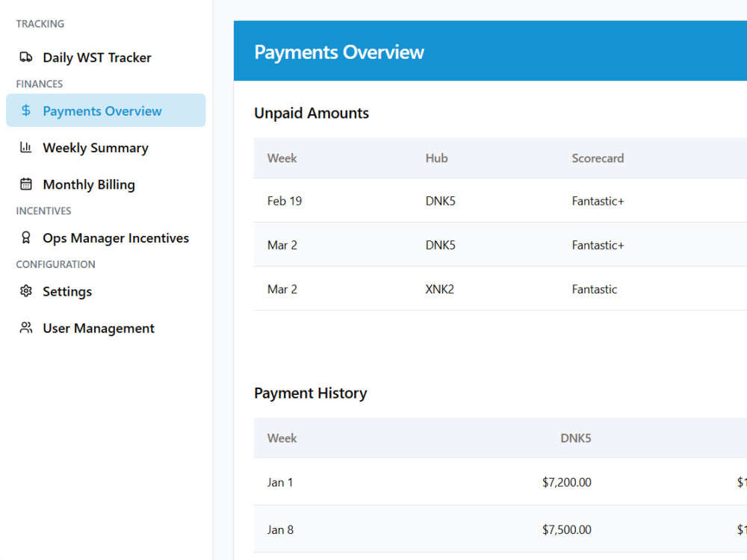Click the $7,500.00 amount
The image size is (747, 560).
pos(566,529)
